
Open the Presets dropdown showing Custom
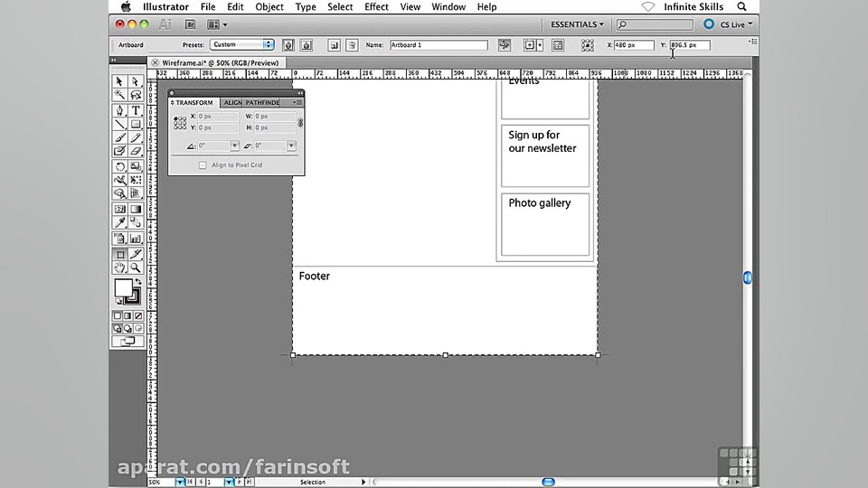(242, 45)
